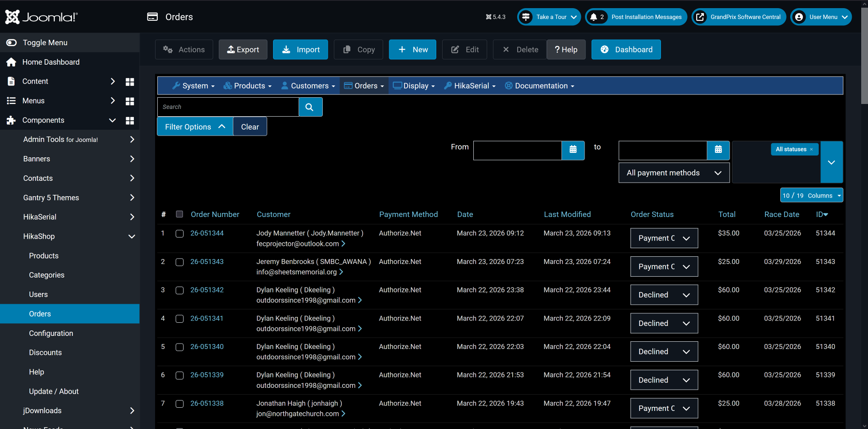The height and width of the screenshot is (429, 868).
Task: Open Menus dashboard grid icon
Action: pos(130,101)
